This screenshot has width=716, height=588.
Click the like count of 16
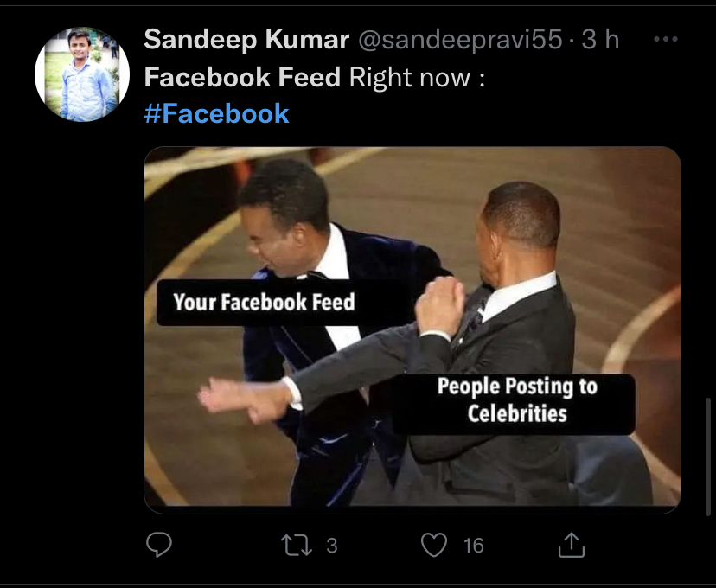point(473,546)
